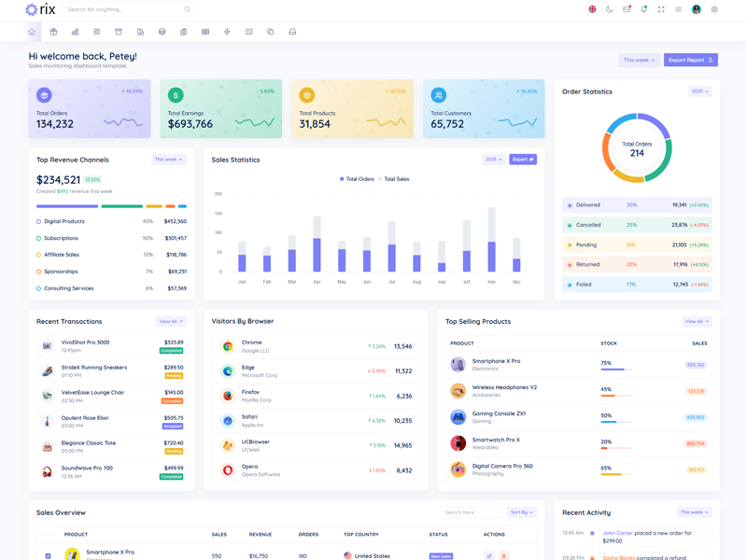
Task: Open the mail inbox icon
Action: click(627, 9)
